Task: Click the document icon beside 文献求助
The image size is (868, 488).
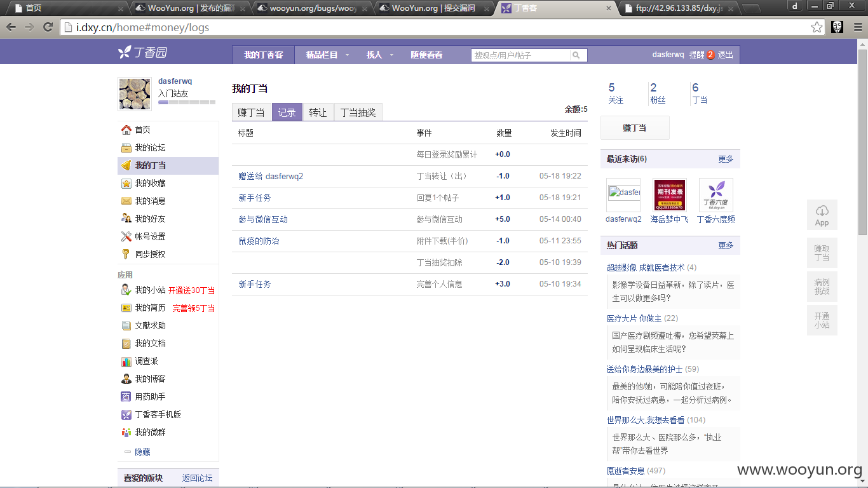Action: 126,325
